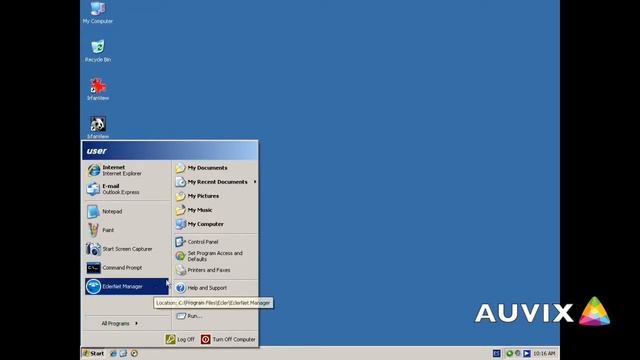Open Start Screen Capturer entry
640x360 pixels.
point(127,249)
